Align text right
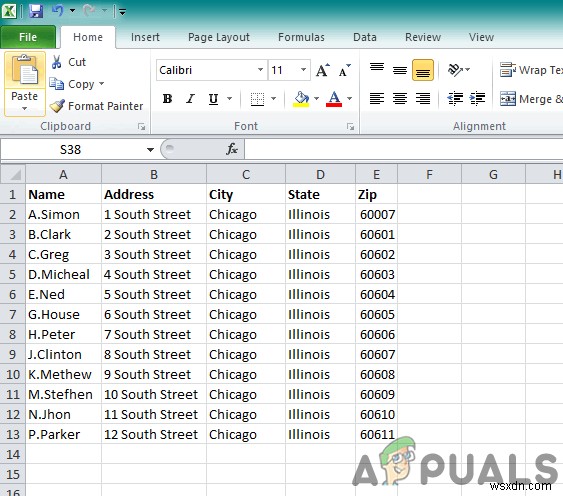563x496 pixels. pos(423,98)
